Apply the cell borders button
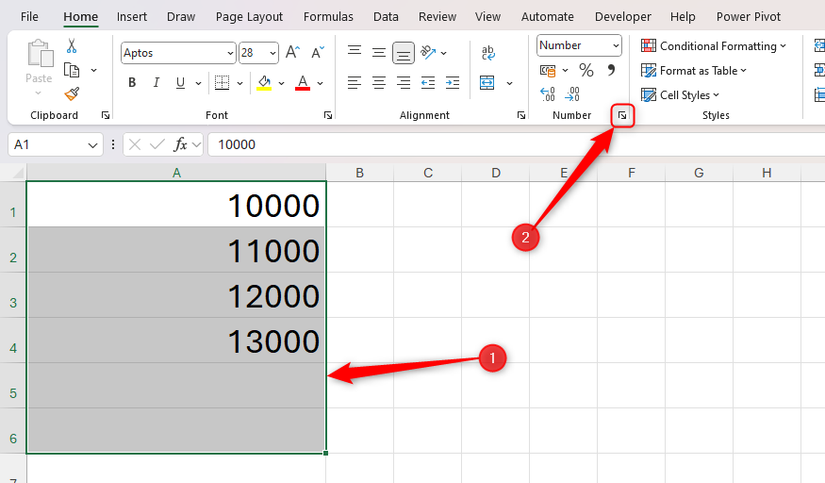 (222, 83)
